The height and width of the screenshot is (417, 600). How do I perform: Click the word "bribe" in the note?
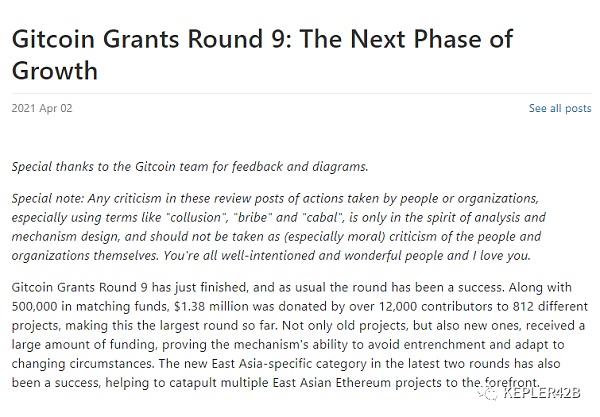[253, 218]
